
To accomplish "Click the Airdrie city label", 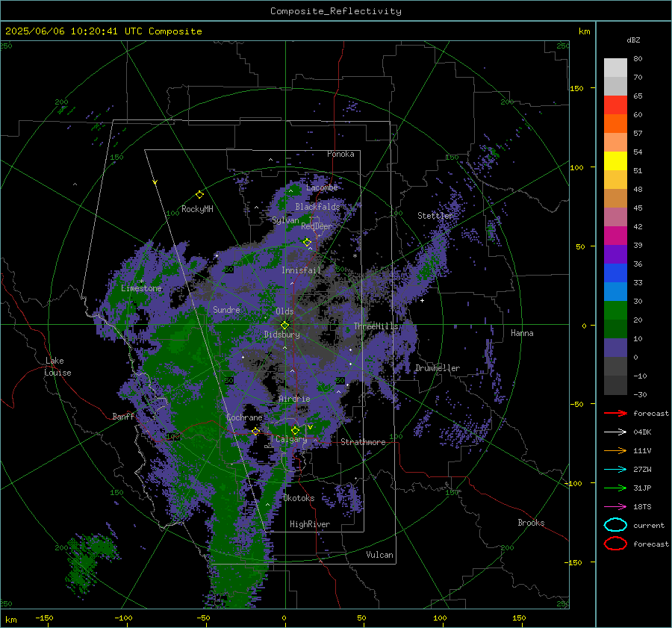I will (294, 399).
